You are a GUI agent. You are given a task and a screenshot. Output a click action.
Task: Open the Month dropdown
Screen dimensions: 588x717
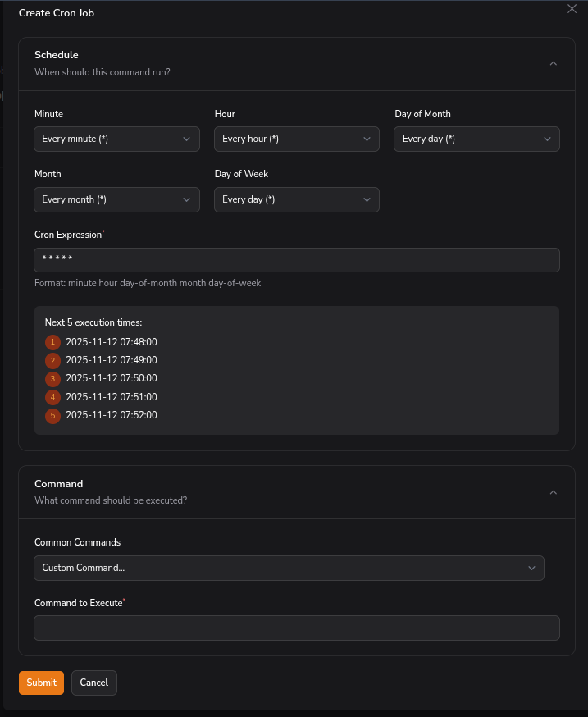[116, 199]
